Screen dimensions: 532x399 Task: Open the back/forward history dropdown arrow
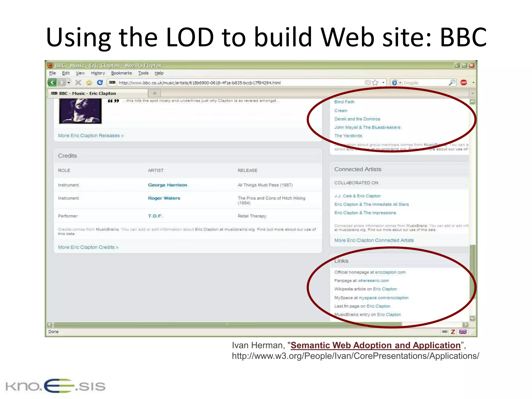(x=69, y=83)
